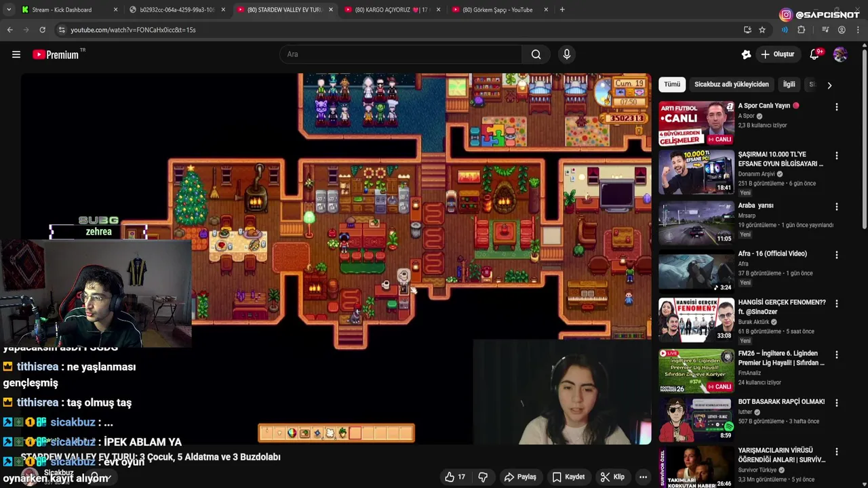Open options for YARIŞMACILARIN VİRÜSÜ video
The image size is (868, 488).
(x=836, y=451)
